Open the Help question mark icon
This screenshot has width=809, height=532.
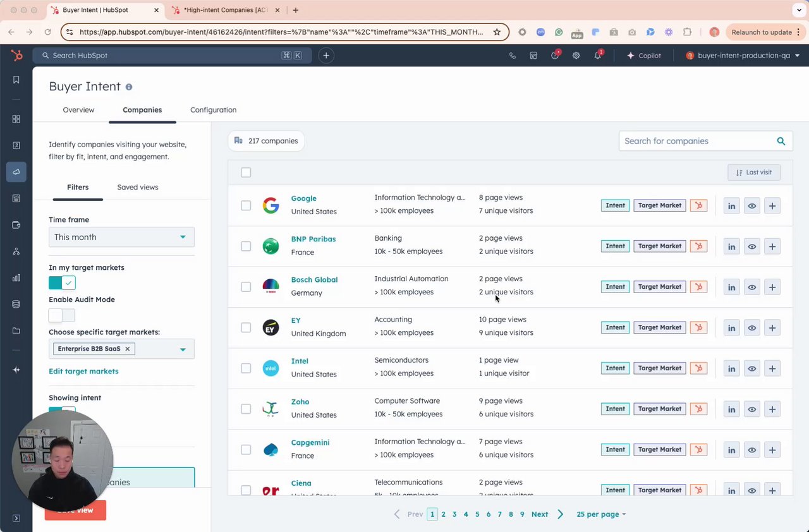coord(555,56)
